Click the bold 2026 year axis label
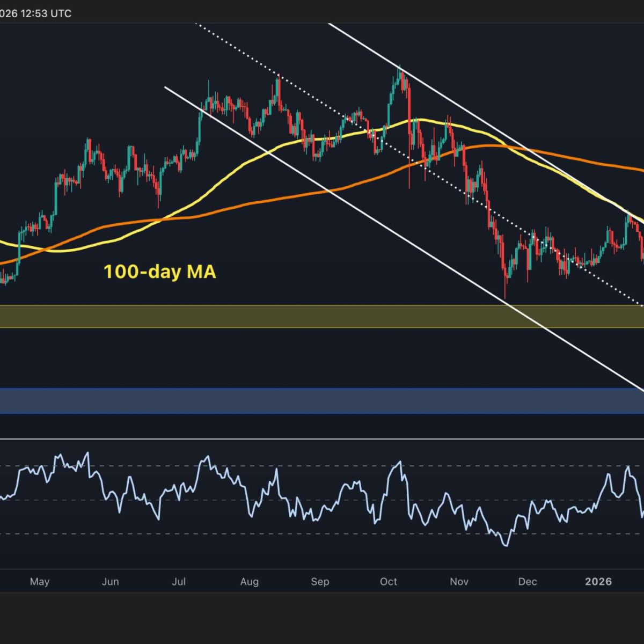The height and width of the screenshot is (644, 644). [598, 582]
